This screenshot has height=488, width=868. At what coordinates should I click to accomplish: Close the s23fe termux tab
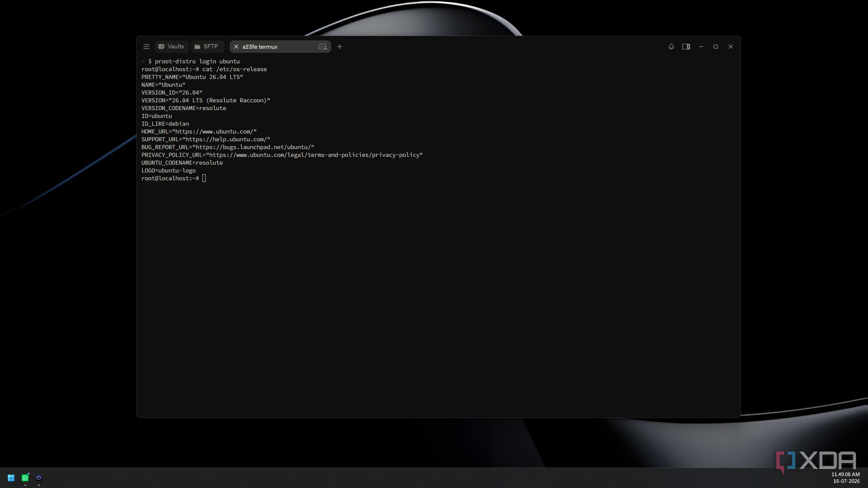click(x=236, y=47)
